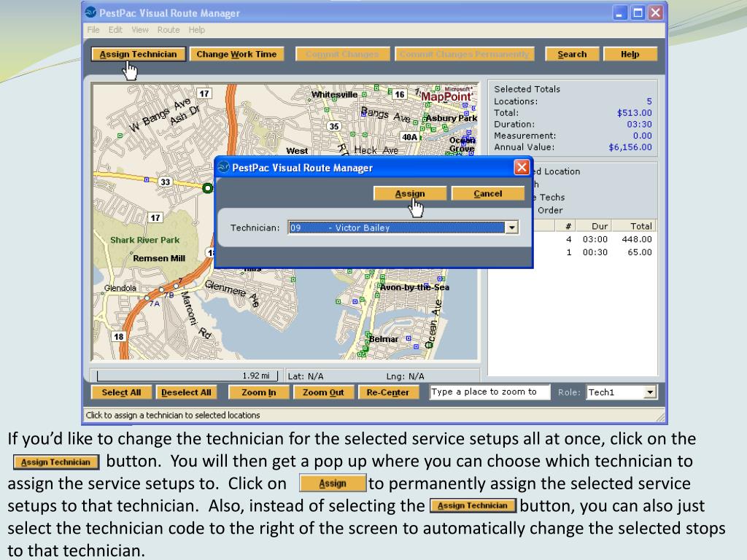Click the route 18 shield on map
The height and width of the screenshot is (560, 747).
click(x=118, y=337)
